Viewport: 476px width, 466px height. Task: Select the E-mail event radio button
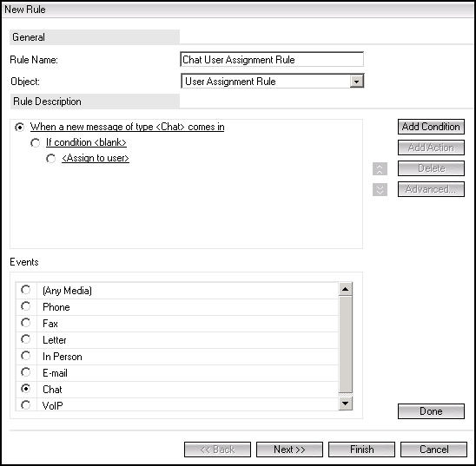pyautogui.click(x=26, y=372)
